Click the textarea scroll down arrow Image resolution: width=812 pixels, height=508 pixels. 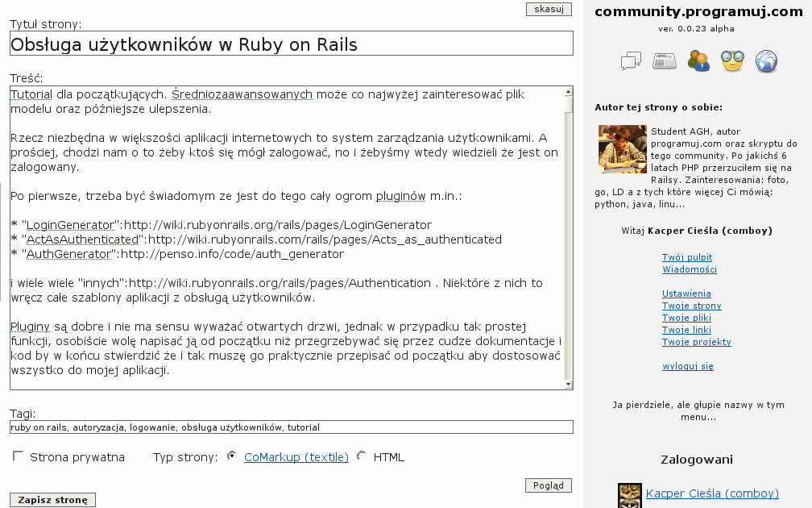(x=568, y=384)
